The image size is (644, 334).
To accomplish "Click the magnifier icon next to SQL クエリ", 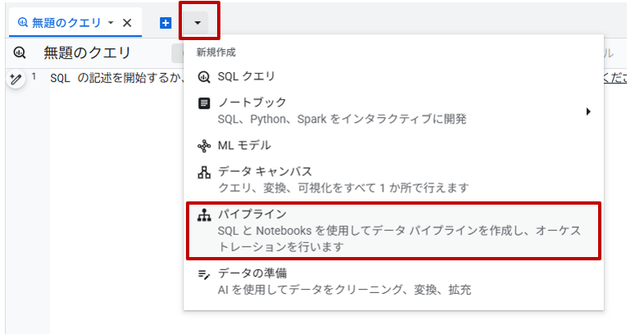I will [204, 77].
